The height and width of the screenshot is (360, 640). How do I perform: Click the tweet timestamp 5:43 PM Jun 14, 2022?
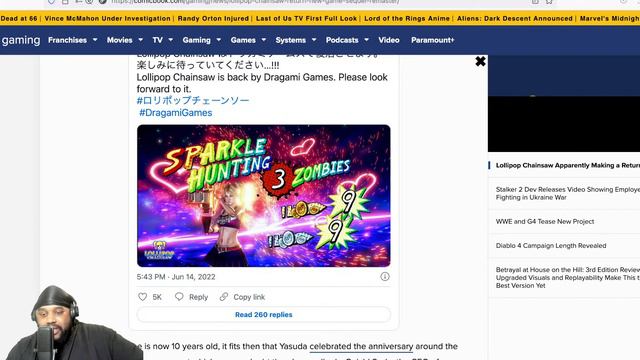click(x=176, y=277)
